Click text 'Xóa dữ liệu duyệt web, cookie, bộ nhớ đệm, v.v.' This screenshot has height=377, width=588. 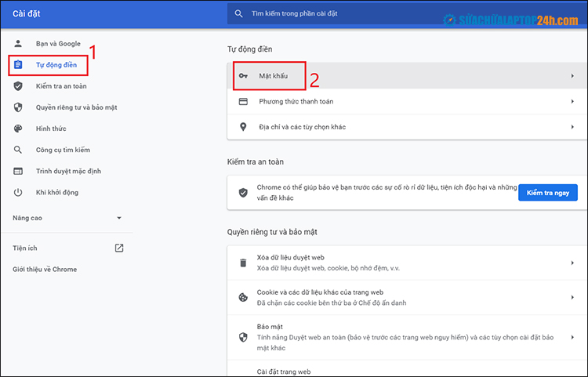click(x=328, y=268)
